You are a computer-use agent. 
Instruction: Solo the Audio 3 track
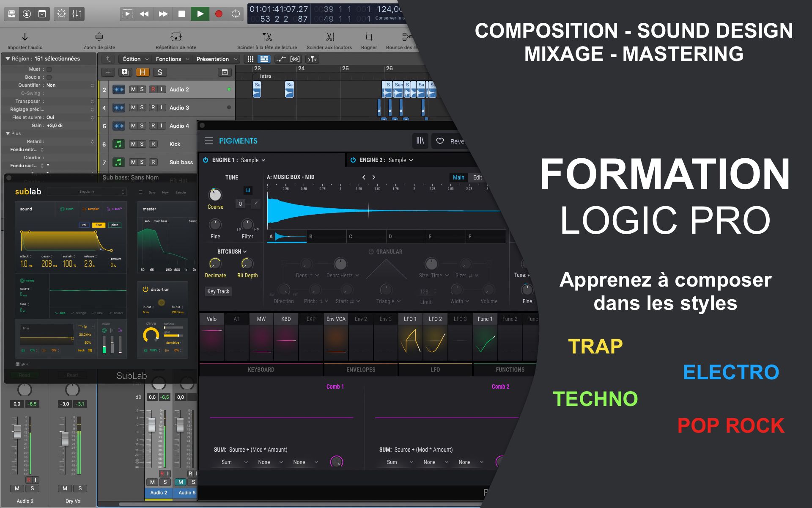142,108
